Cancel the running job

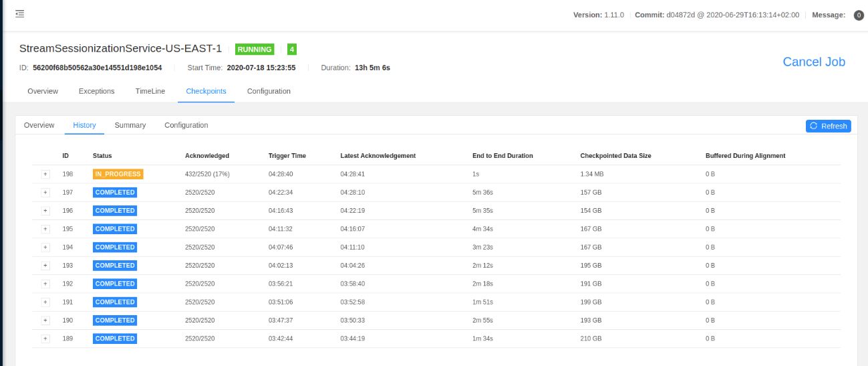click(x=813, y=62)
